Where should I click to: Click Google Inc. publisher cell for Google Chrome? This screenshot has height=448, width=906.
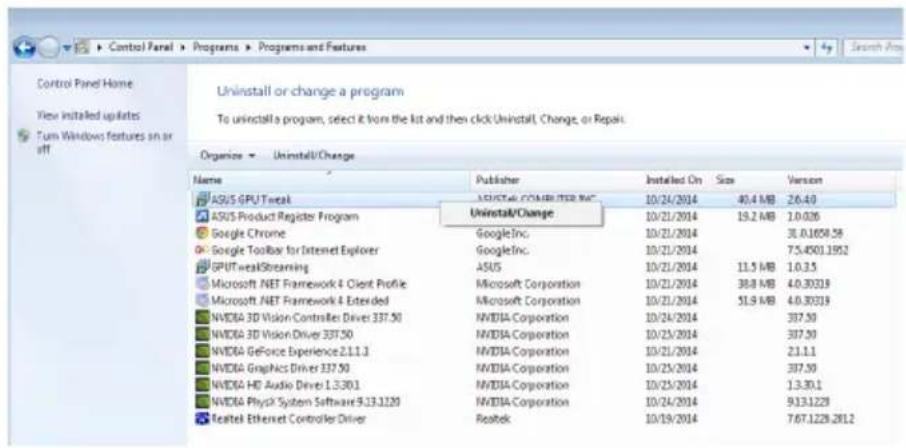coord(503,234)
